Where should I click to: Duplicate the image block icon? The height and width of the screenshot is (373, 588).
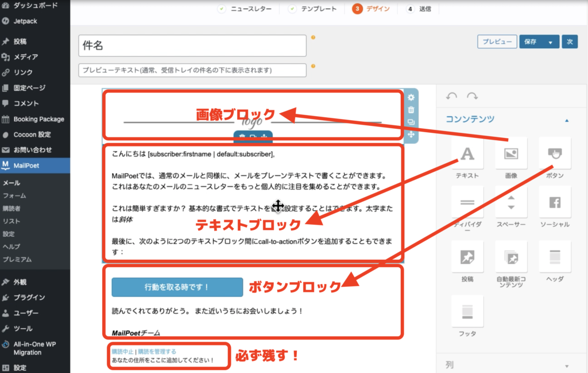[x=411, y=122]
